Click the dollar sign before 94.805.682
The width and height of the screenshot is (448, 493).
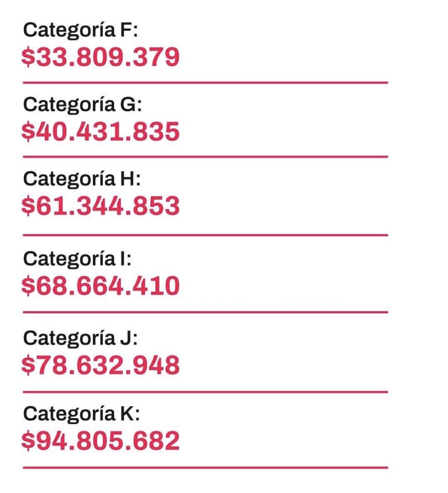click(x=28, y=441)
